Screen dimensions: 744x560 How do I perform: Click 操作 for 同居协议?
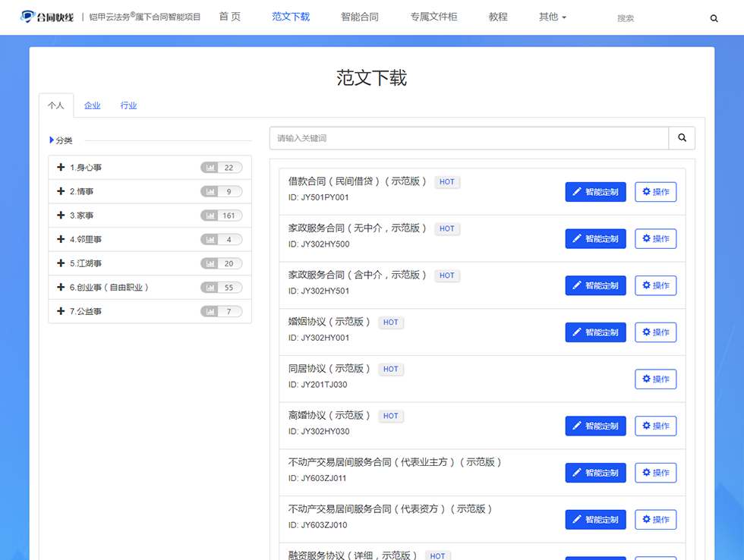(656, 379)
